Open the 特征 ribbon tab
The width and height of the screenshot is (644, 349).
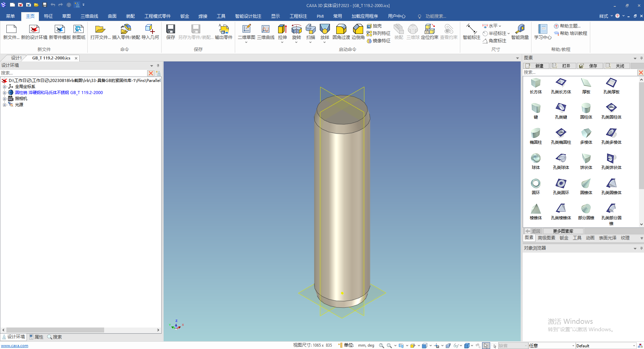pos(48,16)
